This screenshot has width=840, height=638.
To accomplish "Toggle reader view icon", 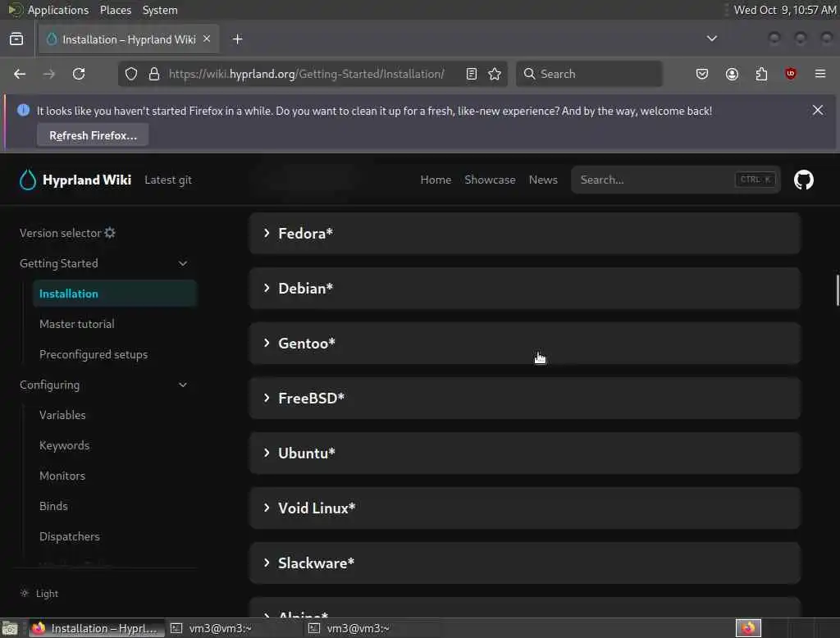I will click(x=472, y=74).
